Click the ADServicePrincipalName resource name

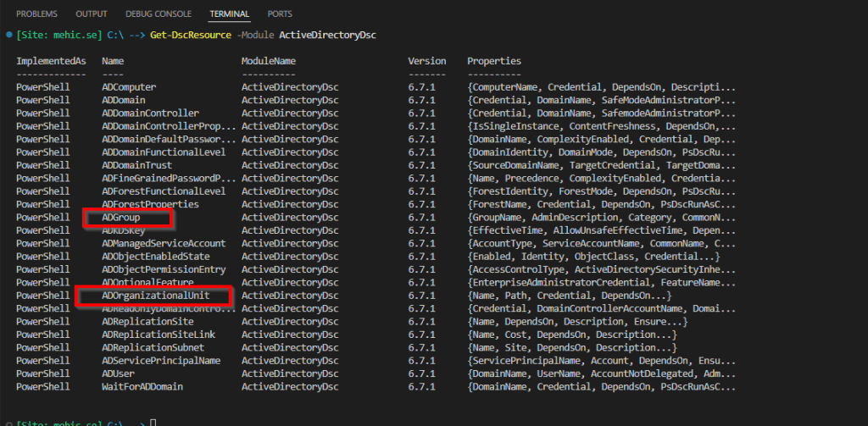tap(161, 361)
